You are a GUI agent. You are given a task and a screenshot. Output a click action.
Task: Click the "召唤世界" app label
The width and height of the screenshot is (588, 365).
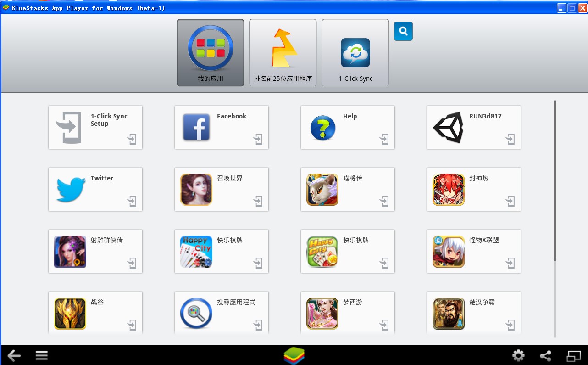[230, 178]
